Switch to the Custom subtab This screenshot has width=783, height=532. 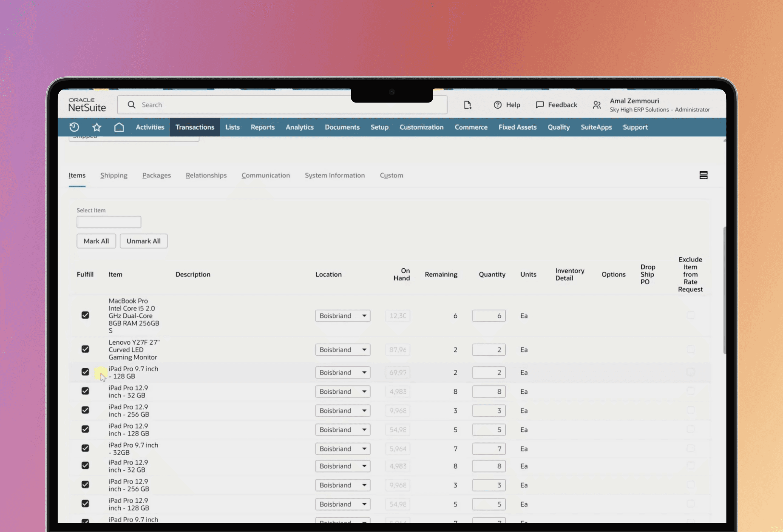(x=391, y=175)
